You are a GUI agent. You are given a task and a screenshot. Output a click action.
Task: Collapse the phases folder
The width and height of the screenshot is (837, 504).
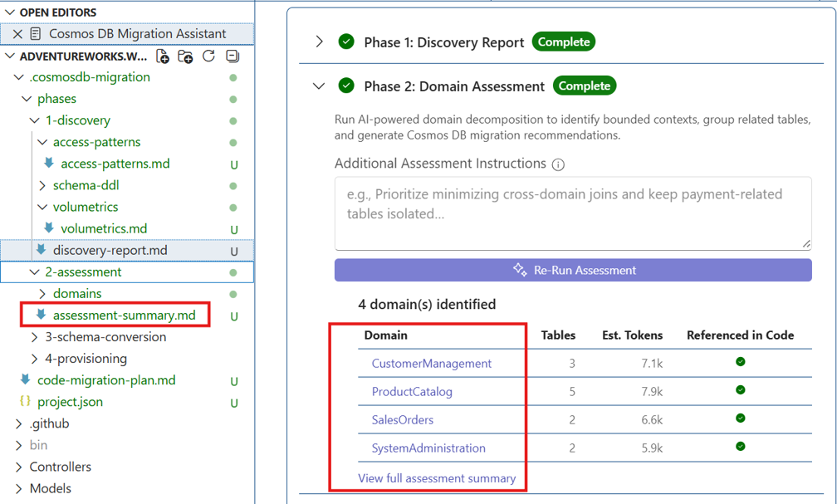(27, 99)
